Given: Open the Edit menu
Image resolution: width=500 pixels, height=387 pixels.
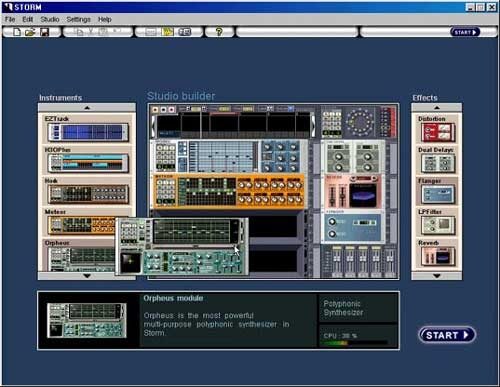Looking at the screenshot, I should pyautogui.click(x=28, y=19).
